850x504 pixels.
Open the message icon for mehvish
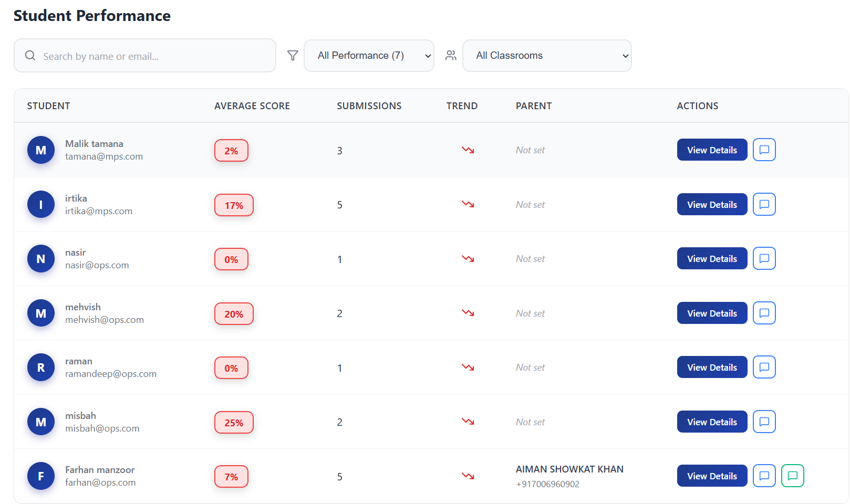tap(764, 313)
